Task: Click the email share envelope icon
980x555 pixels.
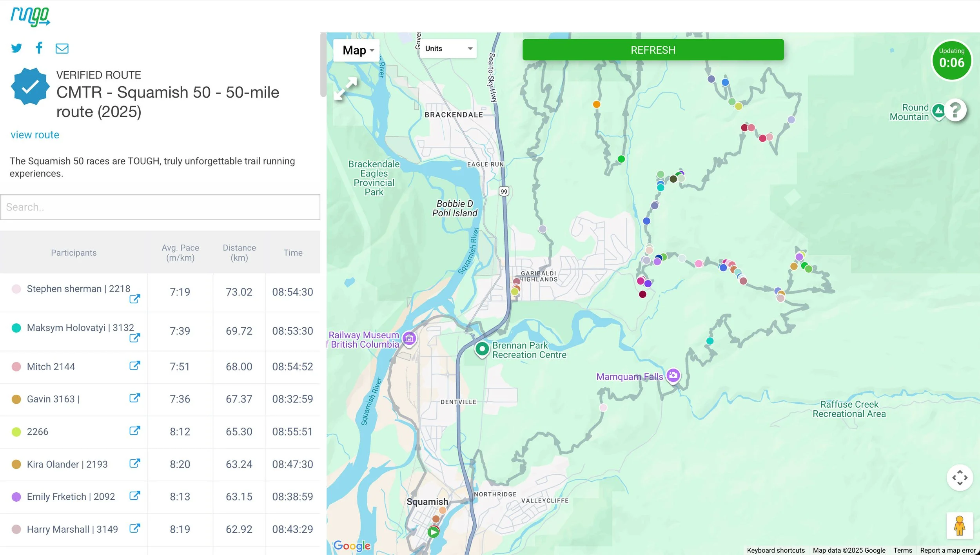Action: click(x=62, y=48)
